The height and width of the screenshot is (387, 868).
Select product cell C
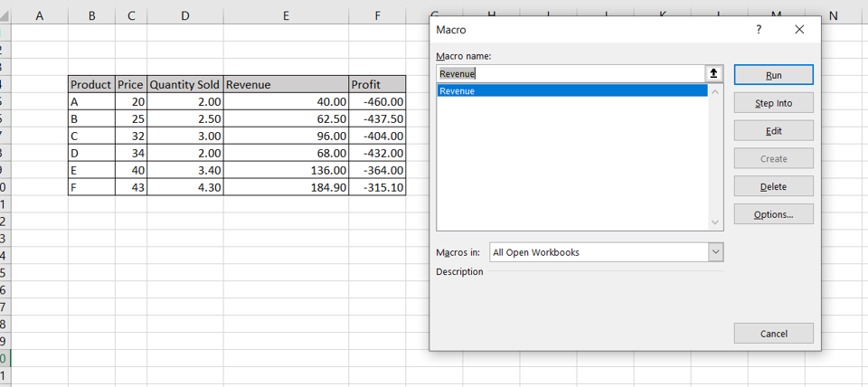click(92, 137)
